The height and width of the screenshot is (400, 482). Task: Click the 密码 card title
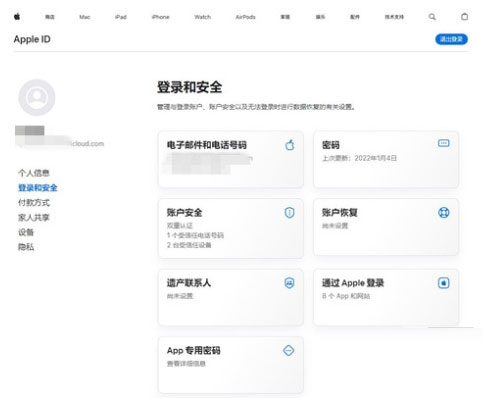[x=331, y=145]
